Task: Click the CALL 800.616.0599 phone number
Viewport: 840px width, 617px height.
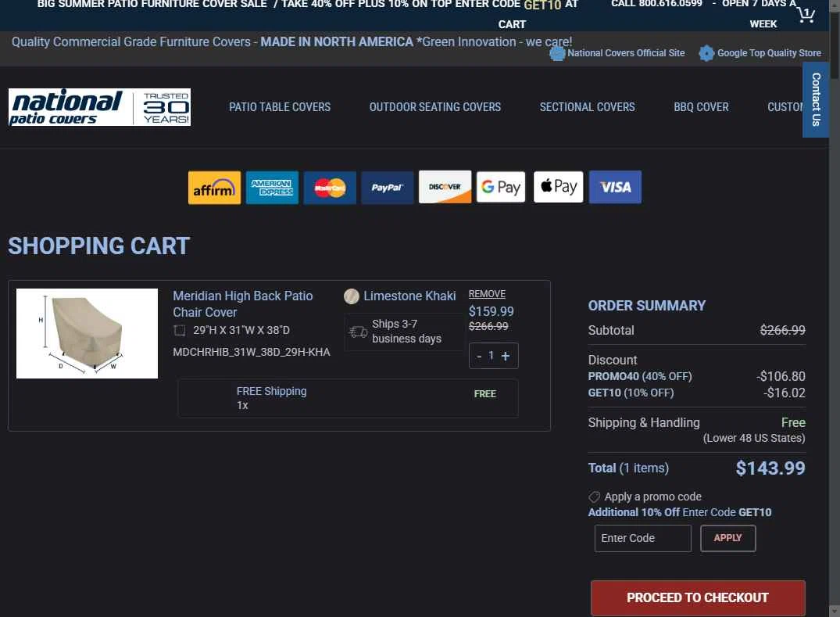Action: point(657,3)
